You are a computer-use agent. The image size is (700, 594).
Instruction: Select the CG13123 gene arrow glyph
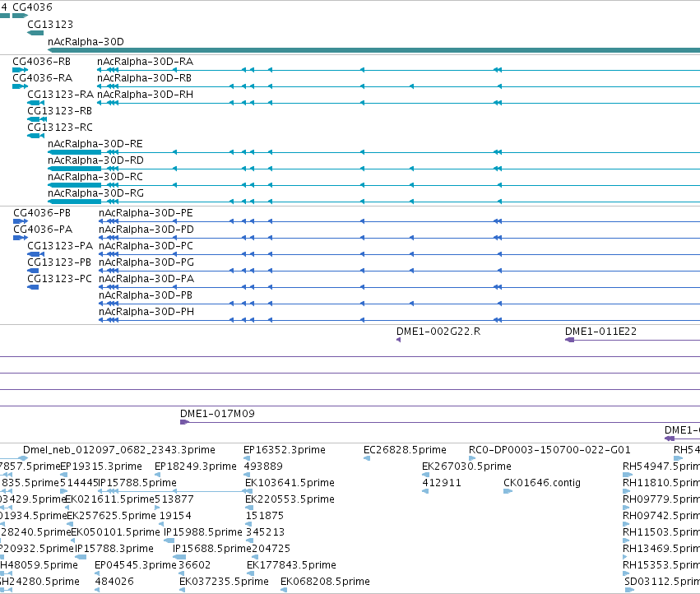click(35, 33)
